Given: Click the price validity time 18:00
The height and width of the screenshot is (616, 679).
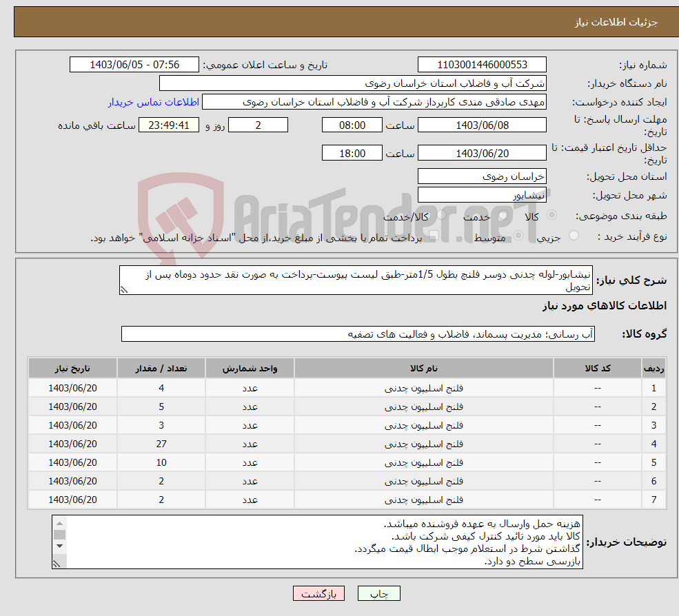Looking at the screenshot, I should 352,153.
